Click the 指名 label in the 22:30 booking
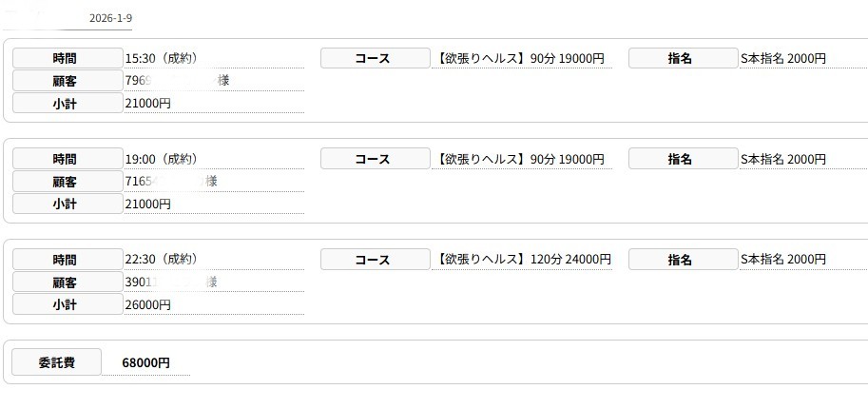 (x=682, y=260)
